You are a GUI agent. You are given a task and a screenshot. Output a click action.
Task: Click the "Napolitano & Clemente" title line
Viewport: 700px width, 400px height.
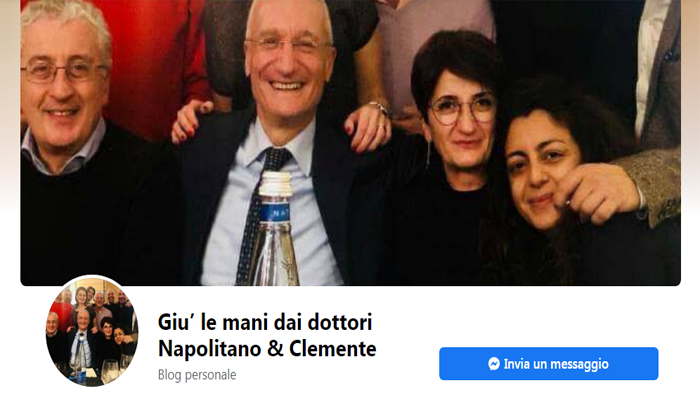click(x=267, y=349)
